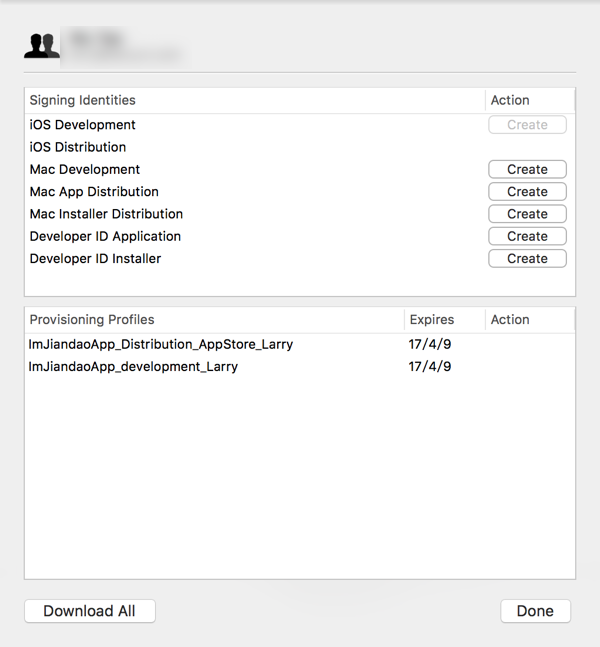Create a Mac Installer Distribution identity
This screenshot has height=647, width=600.
[527, 214]
